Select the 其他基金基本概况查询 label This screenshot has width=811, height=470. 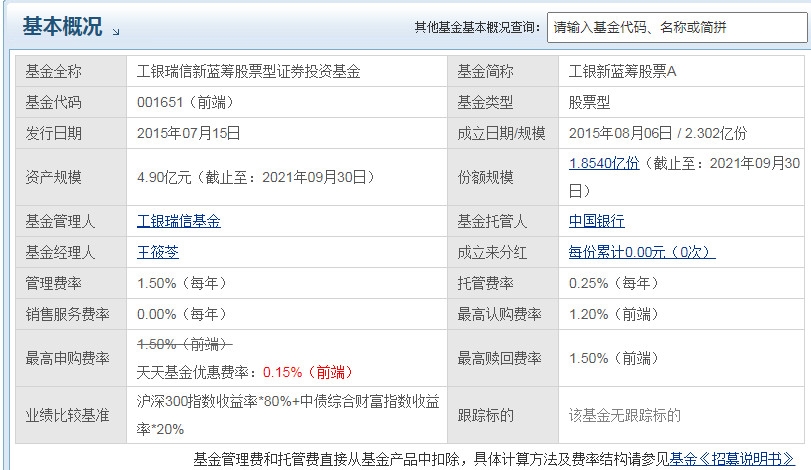[477, 27]
